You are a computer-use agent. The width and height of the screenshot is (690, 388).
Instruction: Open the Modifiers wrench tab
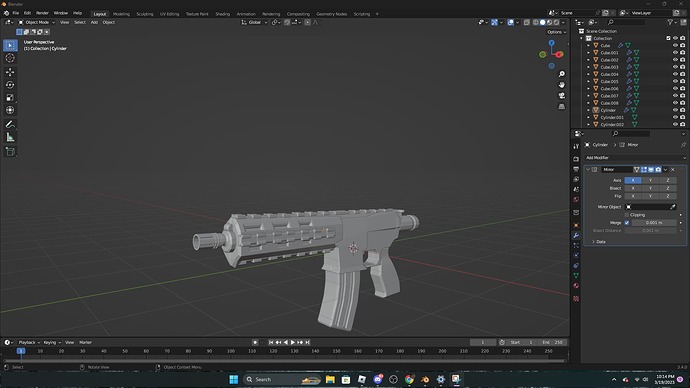coord(576,235)
